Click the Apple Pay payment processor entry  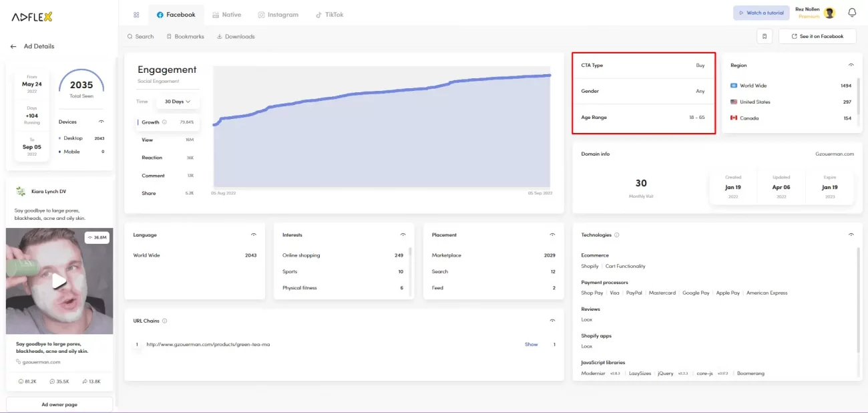pyautogui.click(x=728, y=293)
